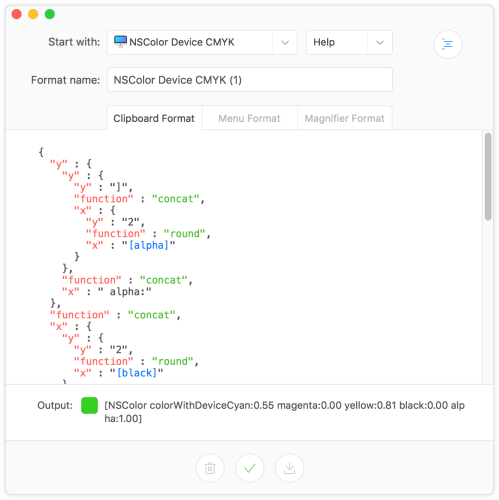Screen dimensions: 499x500
Task: Click the format code alignment icon button
Action: click(447, 44)
